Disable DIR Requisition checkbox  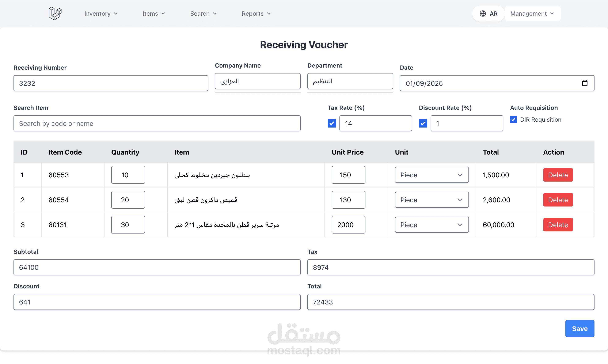(x=513, y=120)
